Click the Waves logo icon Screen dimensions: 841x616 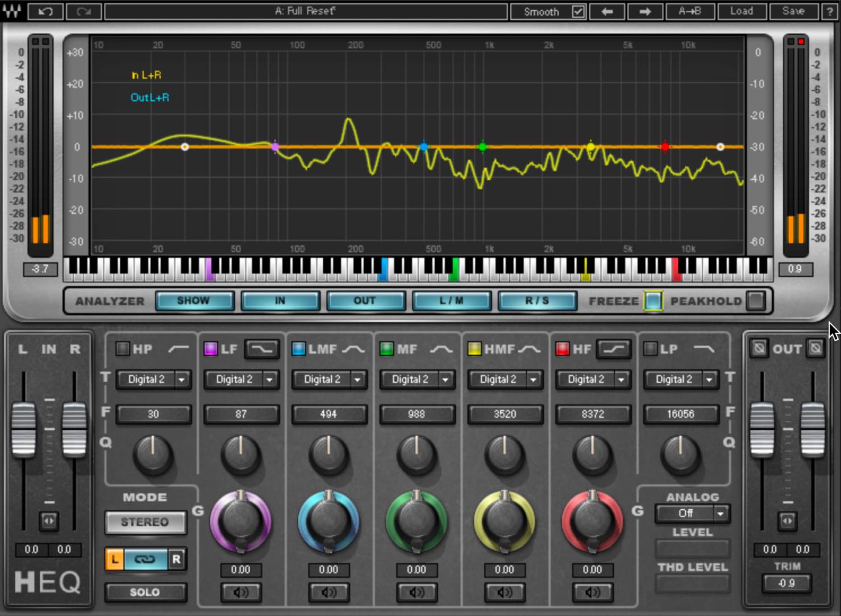(12, 11)
